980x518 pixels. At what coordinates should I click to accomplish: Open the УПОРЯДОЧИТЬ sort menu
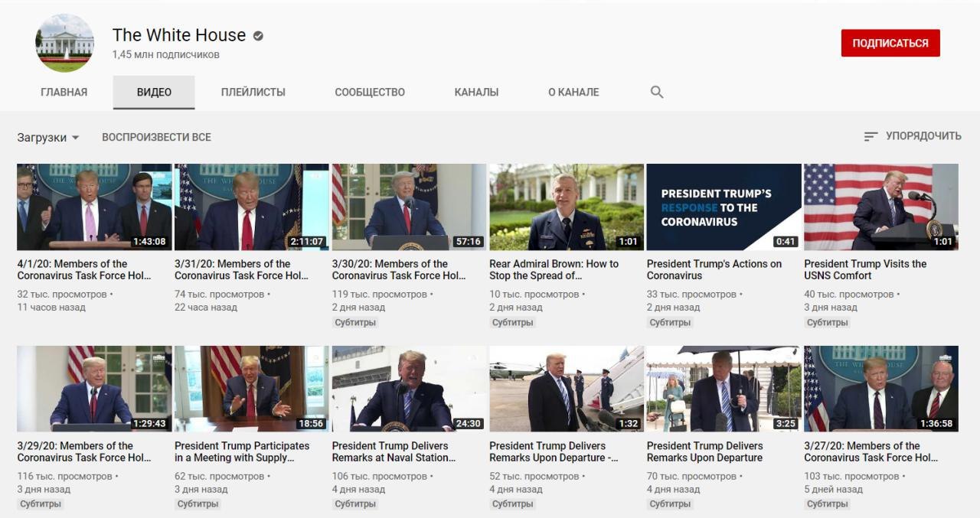[912, 136]
